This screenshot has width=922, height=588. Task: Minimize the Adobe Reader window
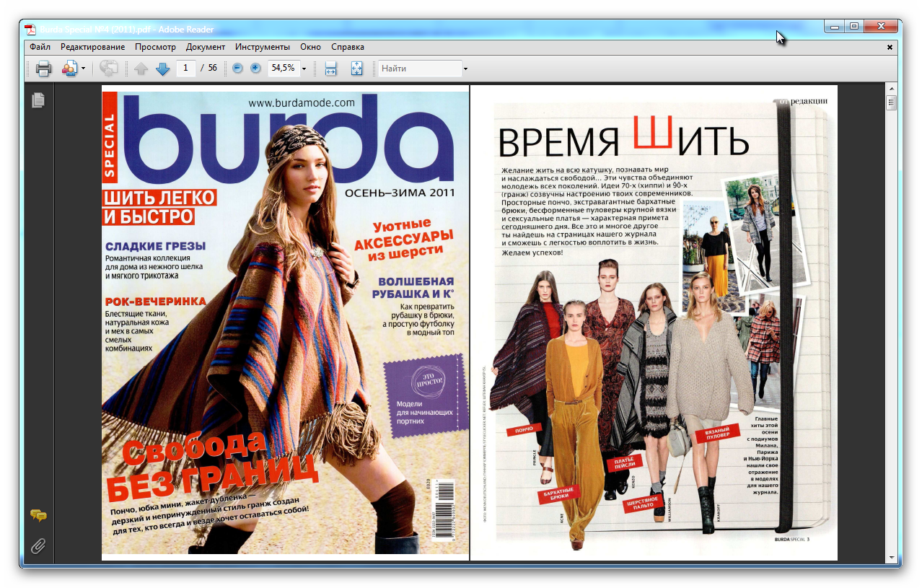835,27
